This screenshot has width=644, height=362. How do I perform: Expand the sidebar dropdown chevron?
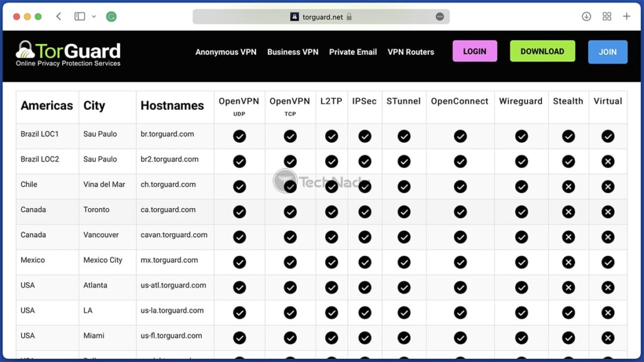point(94,17)
